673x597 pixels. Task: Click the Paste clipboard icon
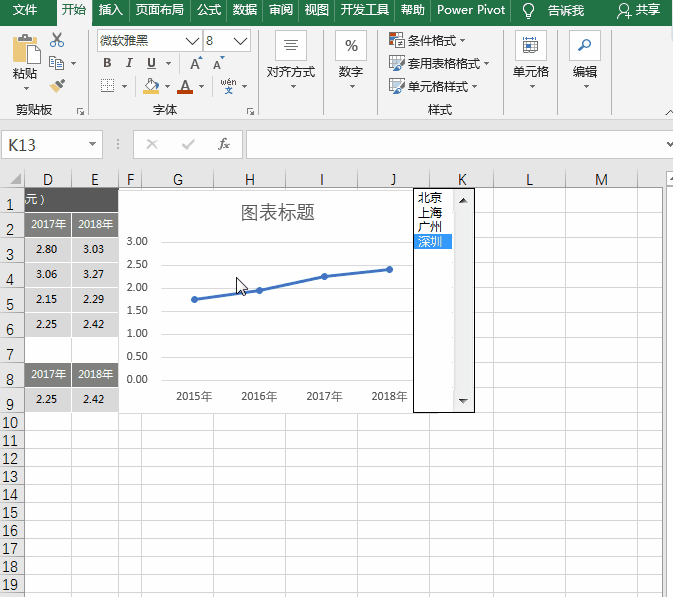click(26, 48)
